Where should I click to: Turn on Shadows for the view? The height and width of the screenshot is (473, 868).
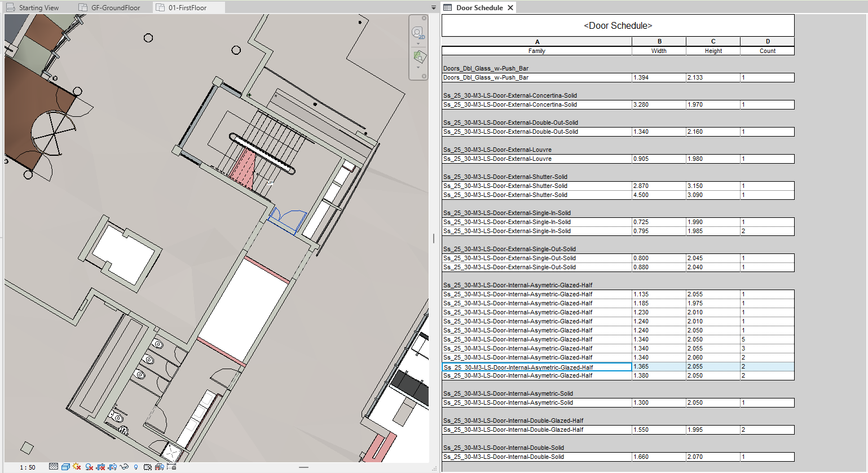tap(89, 466)
